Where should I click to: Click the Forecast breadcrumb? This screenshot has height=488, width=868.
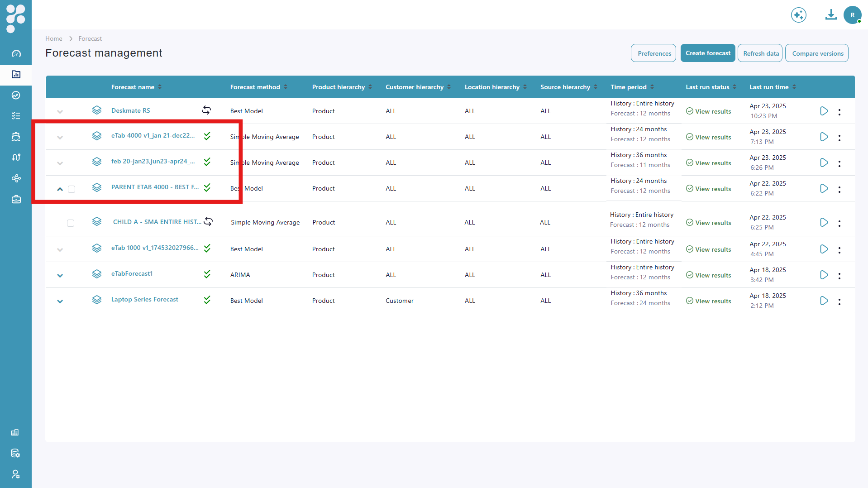pos(90,38)
